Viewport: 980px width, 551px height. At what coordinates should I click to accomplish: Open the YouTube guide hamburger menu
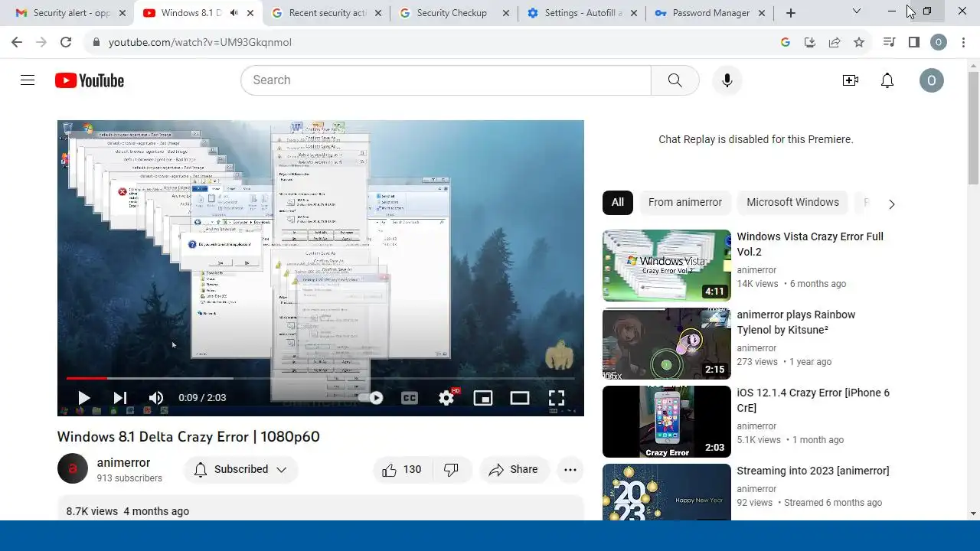28,80
